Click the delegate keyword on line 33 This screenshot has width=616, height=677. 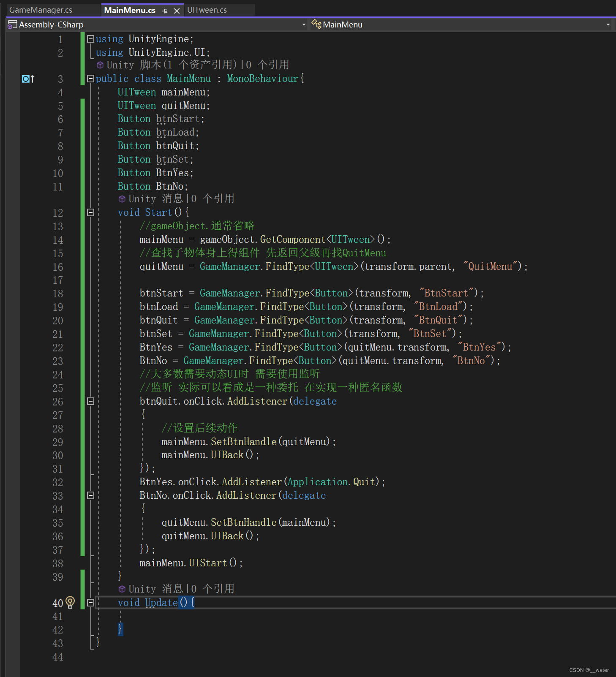tap(304, 495)
